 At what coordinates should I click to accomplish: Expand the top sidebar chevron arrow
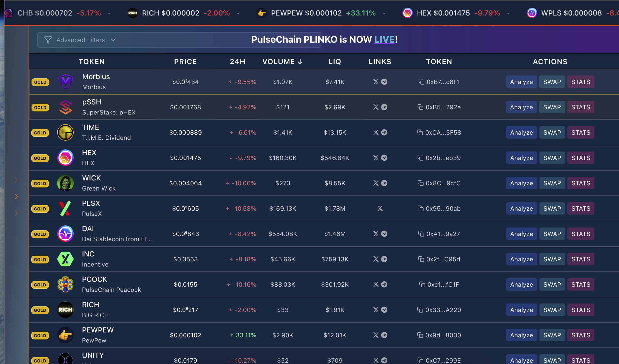coord(16,180)
